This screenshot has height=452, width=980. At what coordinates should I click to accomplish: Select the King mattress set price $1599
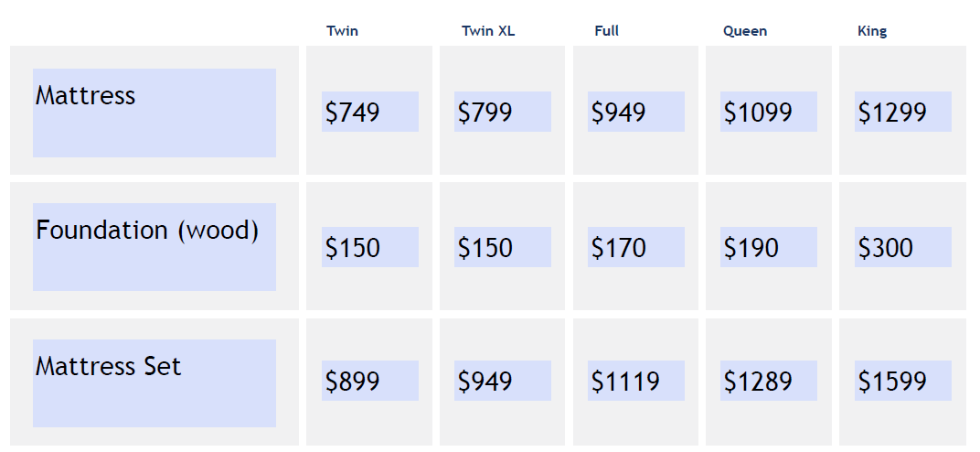coord(892,382)
